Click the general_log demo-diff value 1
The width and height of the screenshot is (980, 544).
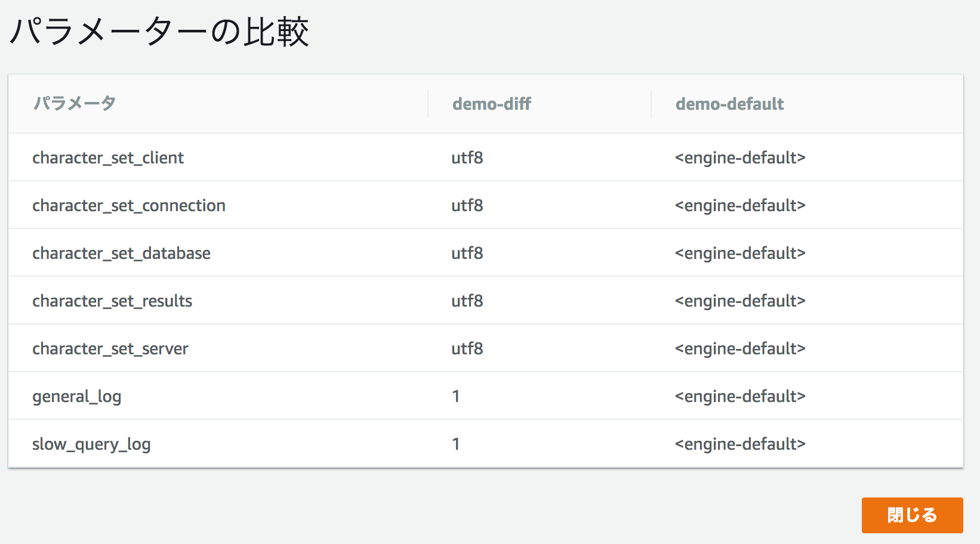(456, 396)
